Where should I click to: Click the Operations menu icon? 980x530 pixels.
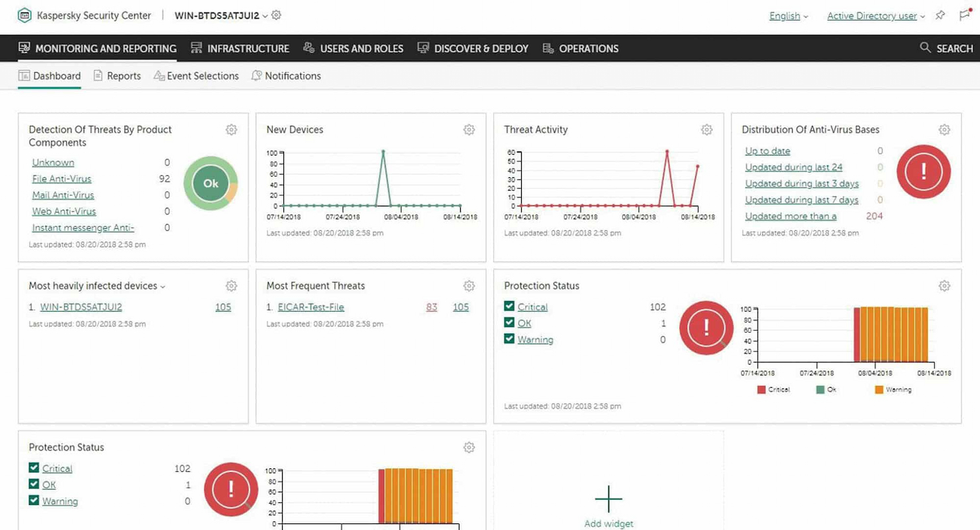pyautogui.click(x=548, y=48)
